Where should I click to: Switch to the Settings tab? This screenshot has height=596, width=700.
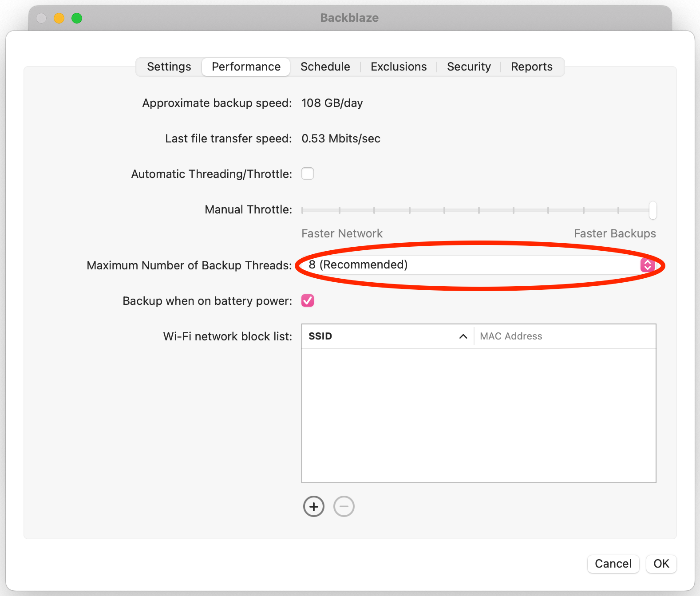pyautogui.click(x=169, y=67)
